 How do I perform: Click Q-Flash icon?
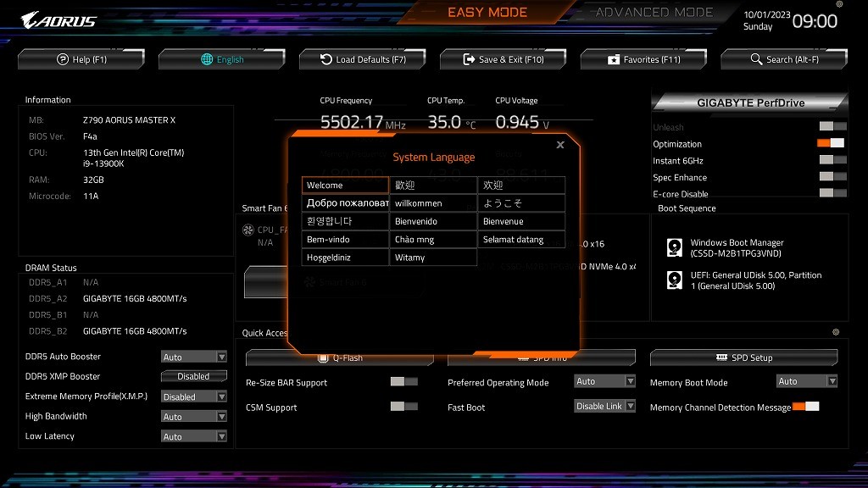323,358
